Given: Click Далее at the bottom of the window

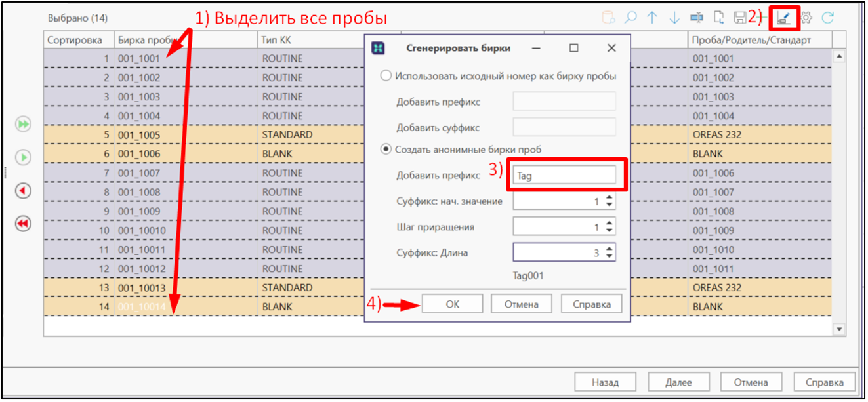Looking at the screenshot, I should 679,382.
